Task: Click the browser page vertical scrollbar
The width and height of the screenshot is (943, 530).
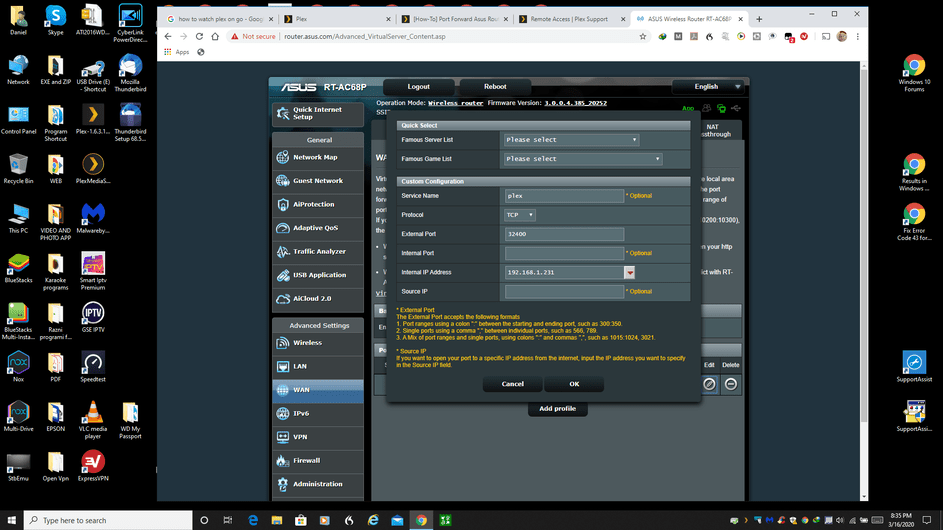Action: coord(864,247)
